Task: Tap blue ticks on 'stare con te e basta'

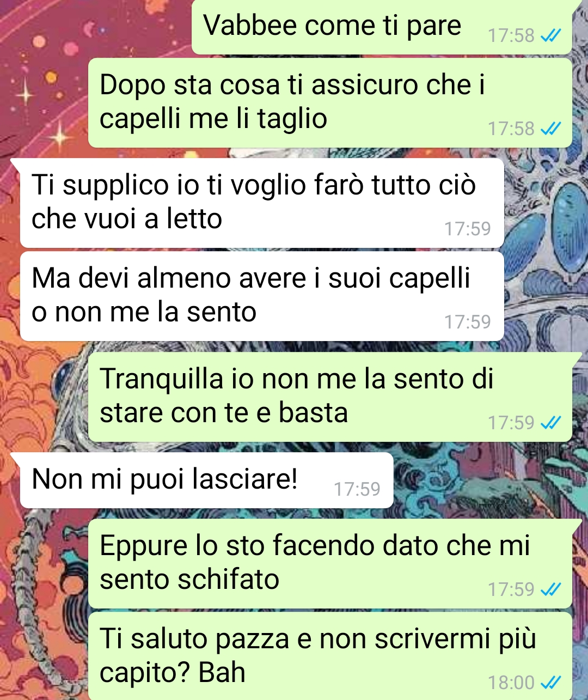Action: (550, 423)
